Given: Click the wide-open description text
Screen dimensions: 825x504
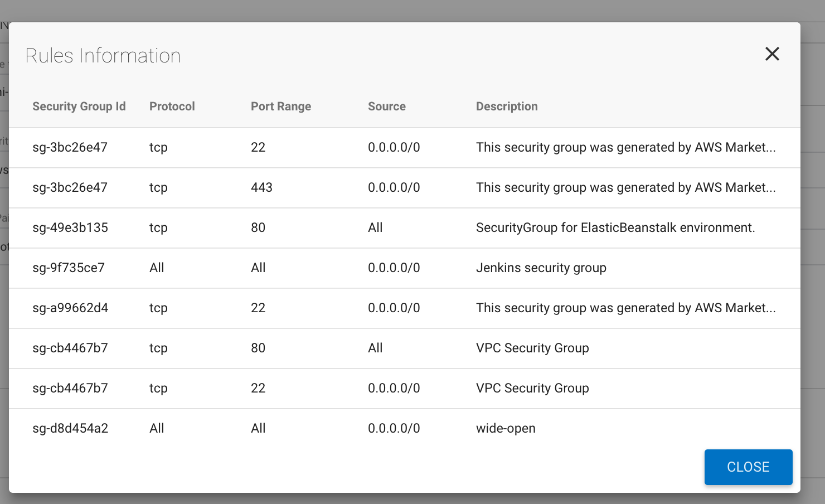Looking at the screenshot, I should point(506,428).
